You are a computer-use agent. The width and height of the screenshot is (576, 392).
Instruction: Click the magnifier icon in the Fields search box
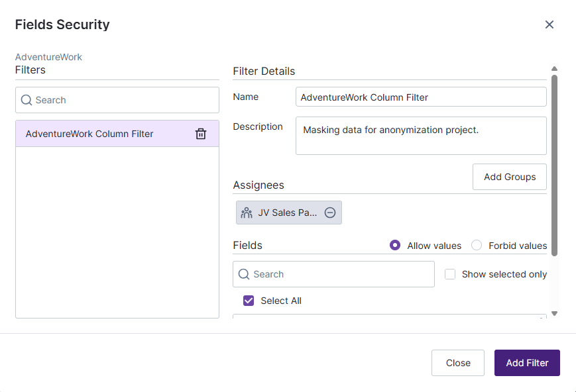point(245,273)
